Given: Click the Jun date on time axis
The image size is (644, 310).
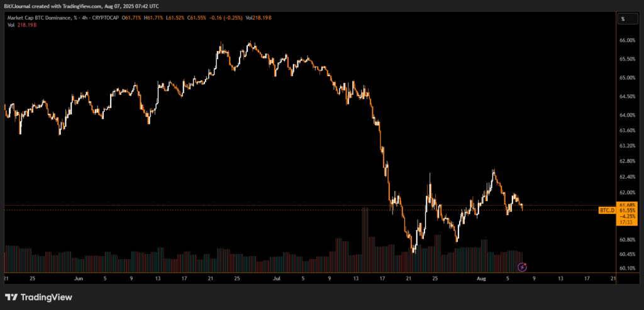Looking at the screenshot, I should tap(78, 277).
